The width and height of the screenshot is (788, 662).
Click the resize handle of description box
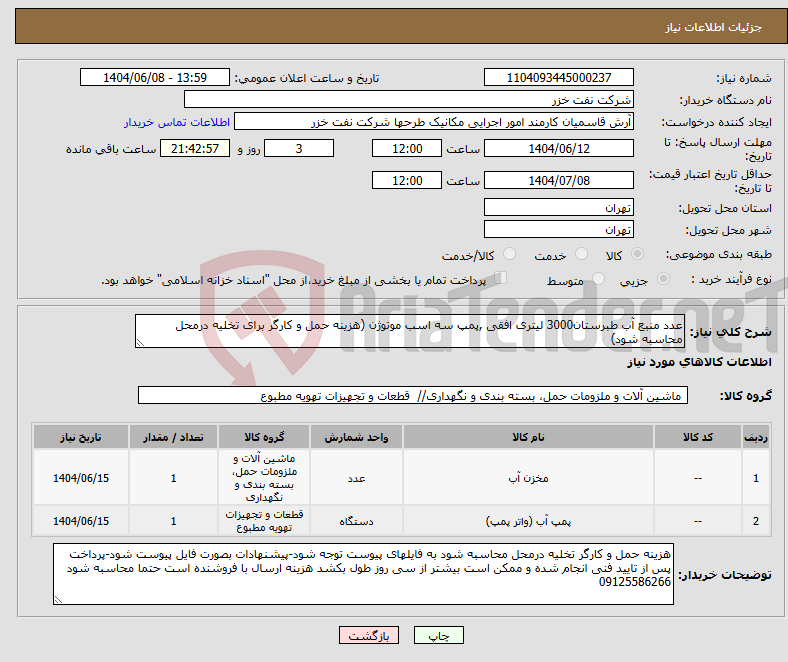pyautogui.click(x=140, y=343)
